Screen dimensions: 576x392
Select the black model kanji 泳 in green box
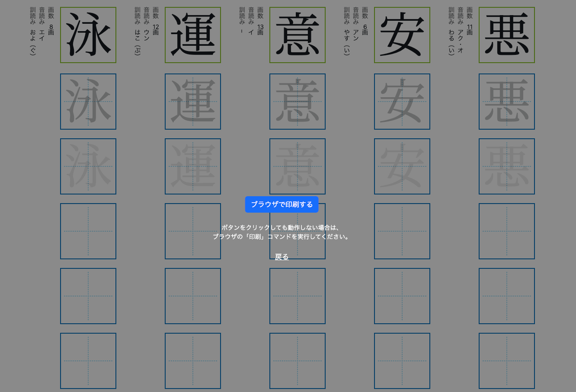(x=88, y=35)
